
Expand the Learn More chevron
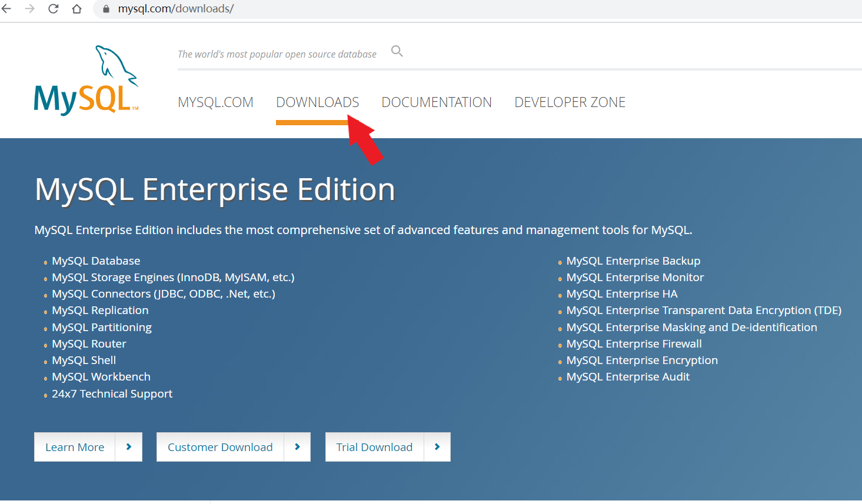(x=129, y=447)
